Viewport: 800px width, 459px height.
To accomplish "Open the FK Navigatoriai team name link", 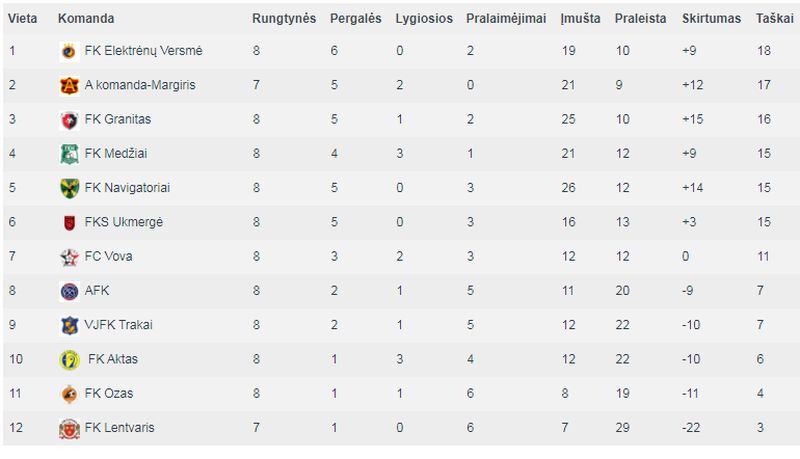I will click(x=127, y=188).
